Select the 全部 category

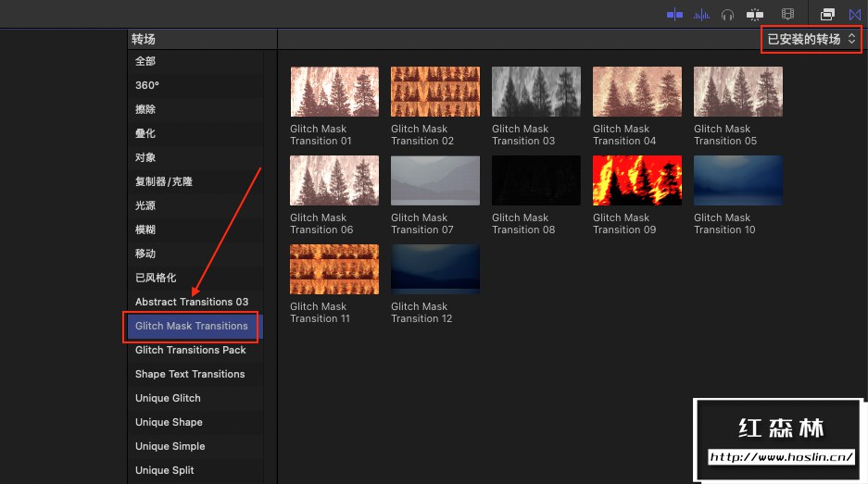[x=196, y=61]
